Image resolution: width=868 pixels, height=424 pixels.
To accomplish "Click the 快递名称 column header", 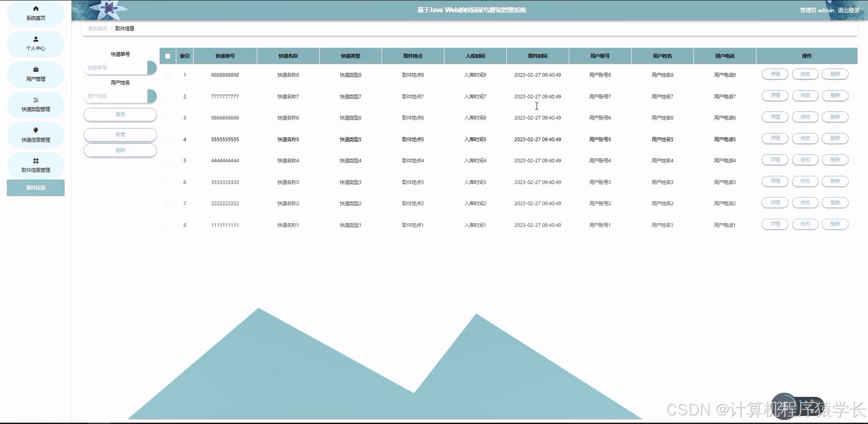I will [288, 56].
